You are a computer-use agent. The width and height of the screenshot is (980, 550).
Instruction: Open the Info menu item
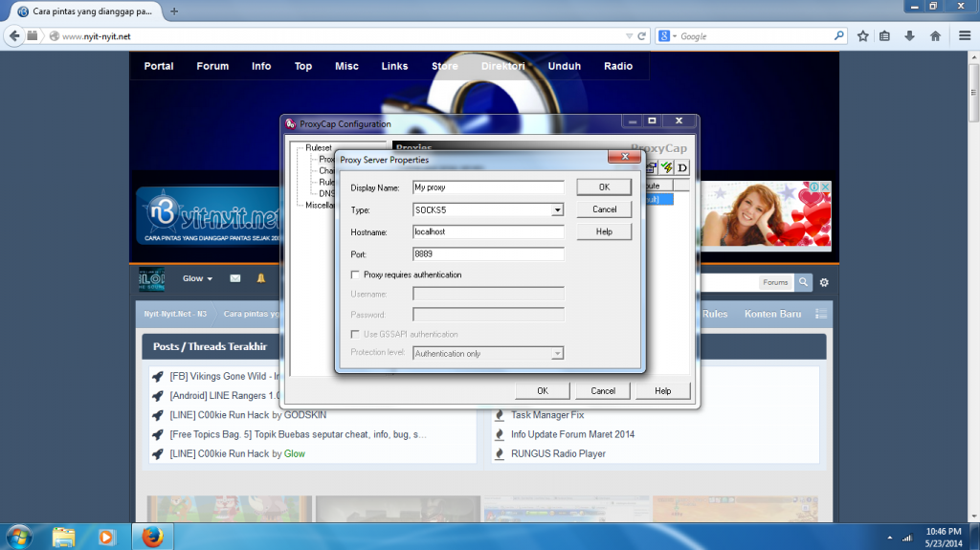coord(261,66)
